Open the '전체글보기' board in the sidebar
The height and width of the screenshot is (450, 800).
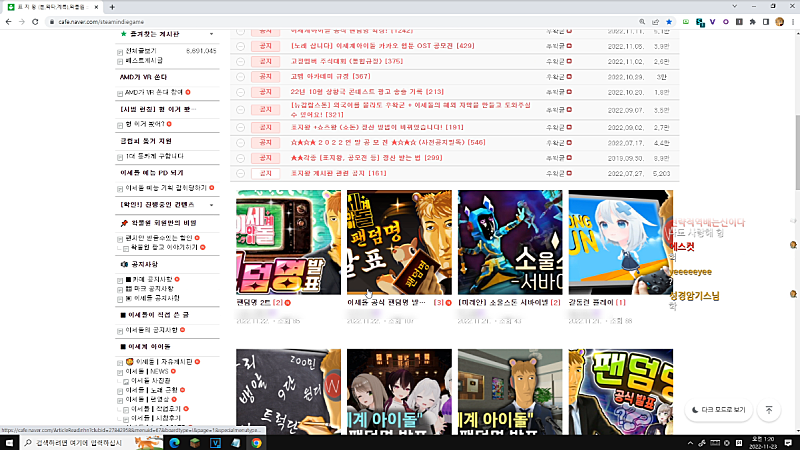click(141, 51)
